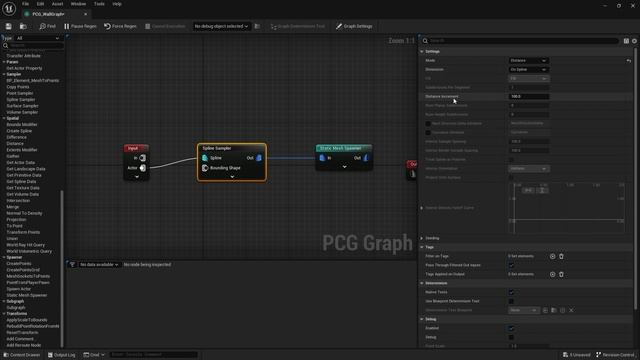This screenshot has width=640, height=360.
Task: Open the File menu
Action: coord(25,4)
